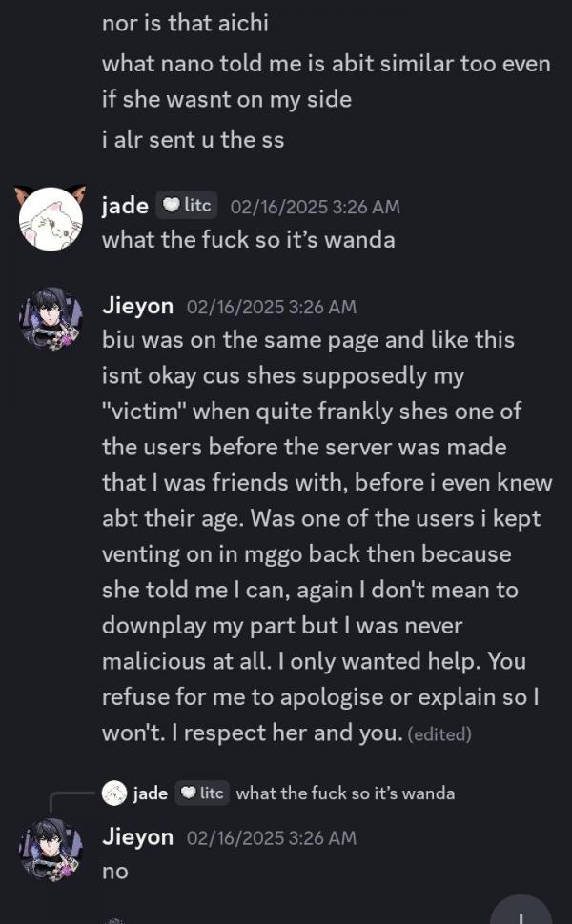Select the message "nor is that aichi"
572x924 pixels.
pyautogui.click(x=185, y=23)
